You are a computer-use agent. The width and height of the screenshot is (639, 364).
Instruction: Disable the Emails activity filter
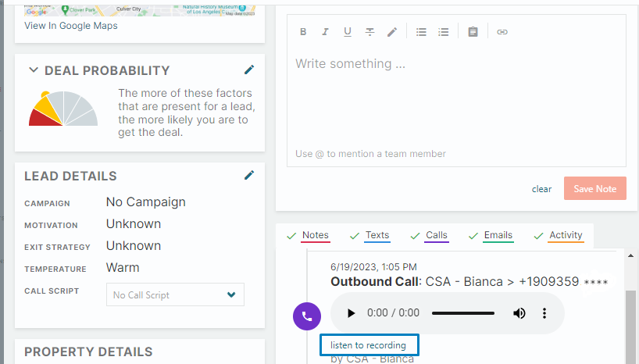pos(473,235)
